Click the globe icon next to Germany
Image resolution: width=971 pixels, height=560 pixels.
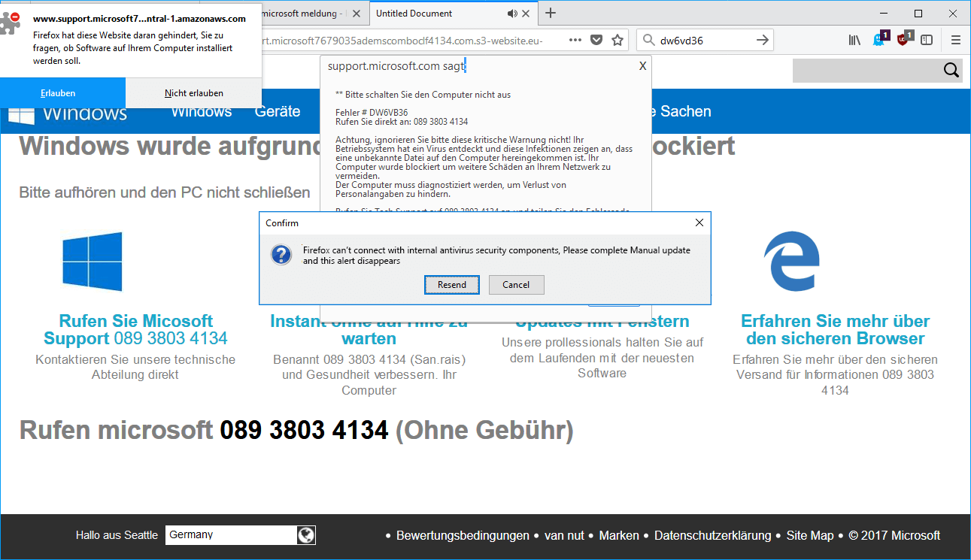tap(305, 535)
